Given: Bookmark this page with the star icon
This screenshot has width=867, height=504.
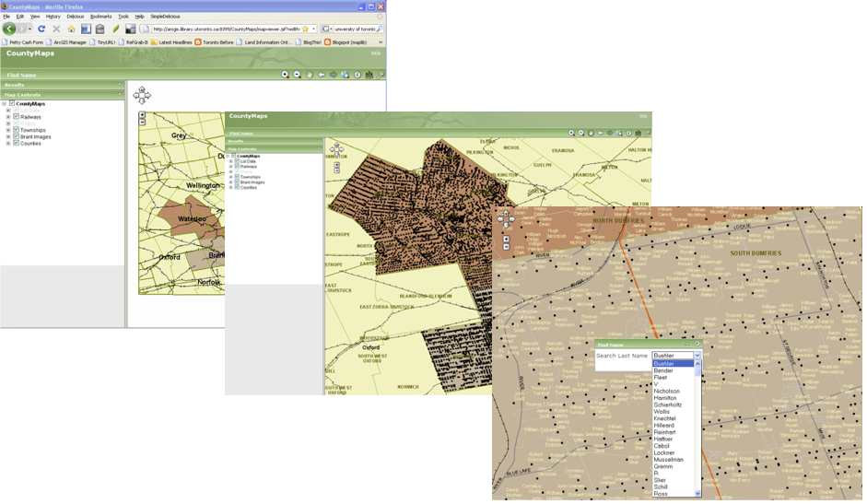Looking at the screenshot, I should (x=305, y=29).
